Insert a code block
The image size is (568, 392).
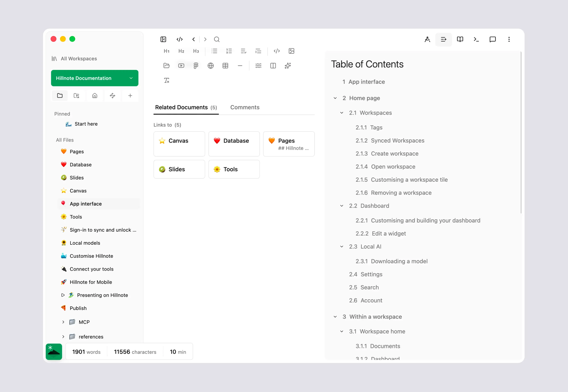[x=277, y=51]
